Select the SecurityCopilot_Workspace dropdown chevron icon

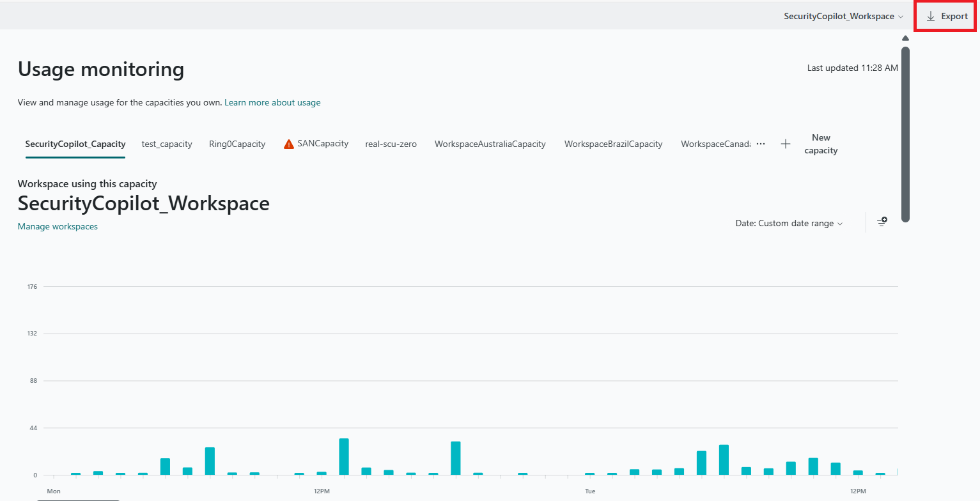(x=901, y=16)
